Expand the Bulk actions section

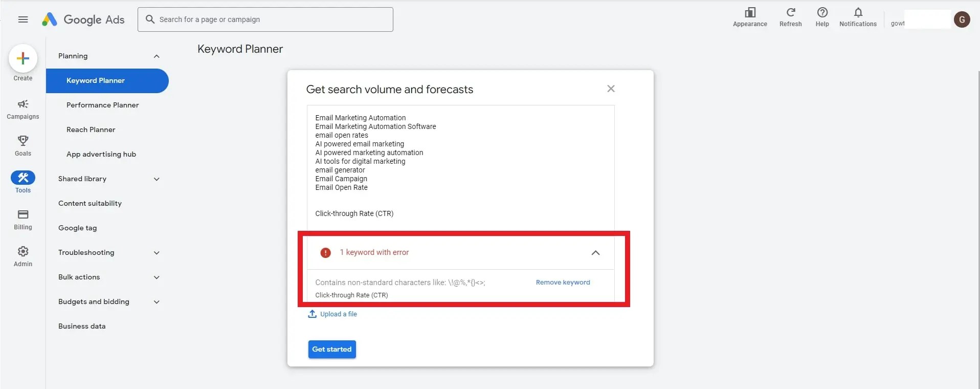click(157, 277)
